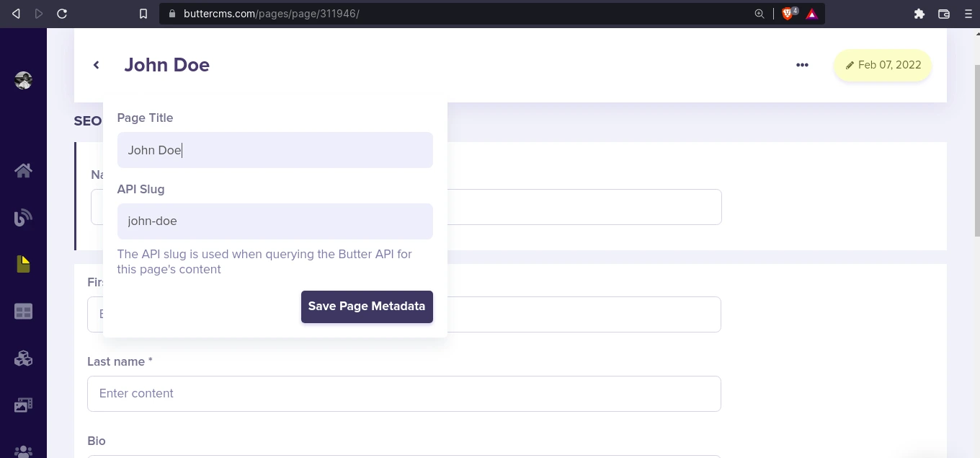Edit the API Slug field john-doe
Viewport: 980px width, 458px height.
pos(275,221)
